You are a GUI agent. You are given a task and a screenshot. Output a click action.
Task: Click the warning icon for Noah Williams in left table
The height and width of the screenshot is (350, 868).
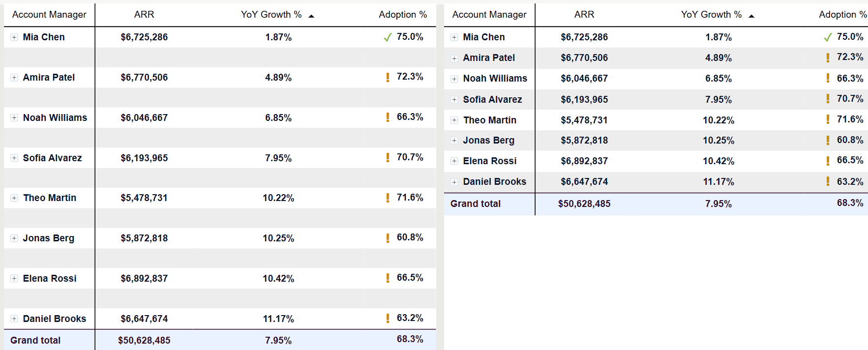click(388, 117)
